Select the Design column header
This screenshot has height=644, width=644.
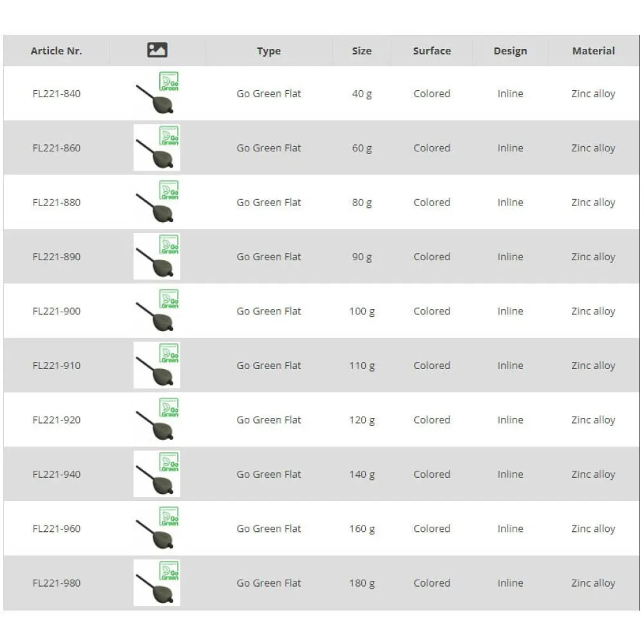coord(510,51)
